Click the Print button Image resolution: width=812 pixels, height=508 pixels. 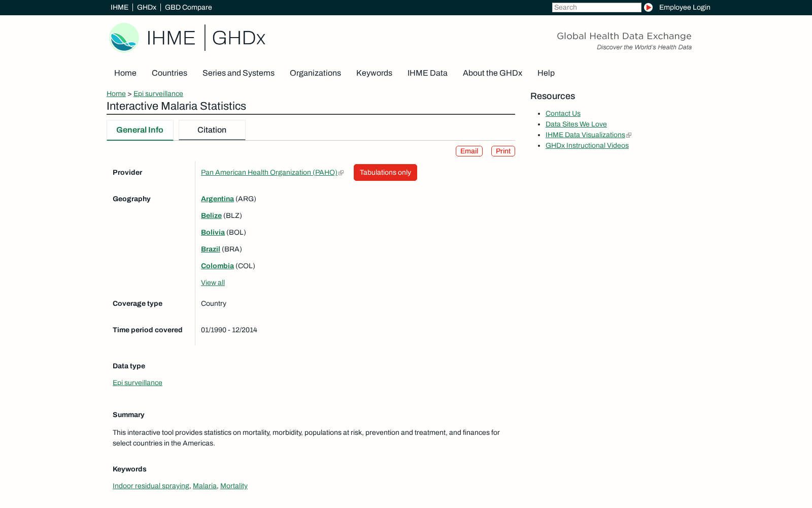point(503,151)
